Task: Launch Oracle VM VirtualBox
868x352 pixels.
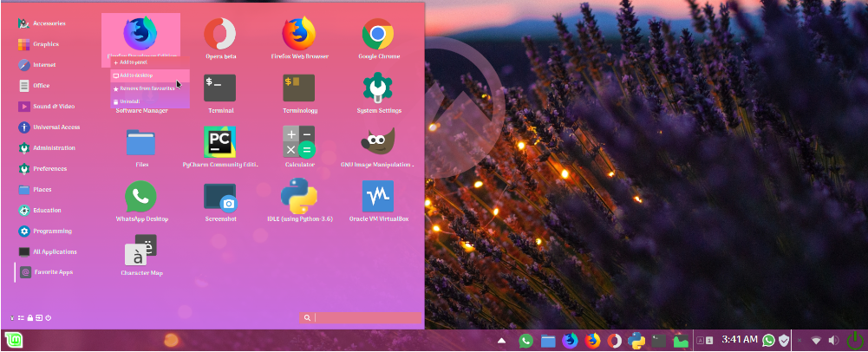Action: coord(379,201)
